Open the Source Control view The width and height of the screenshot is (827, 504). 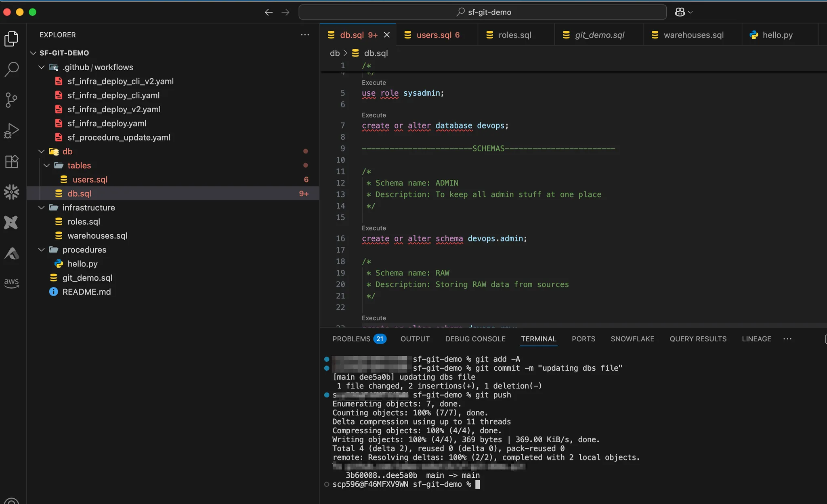11,100
